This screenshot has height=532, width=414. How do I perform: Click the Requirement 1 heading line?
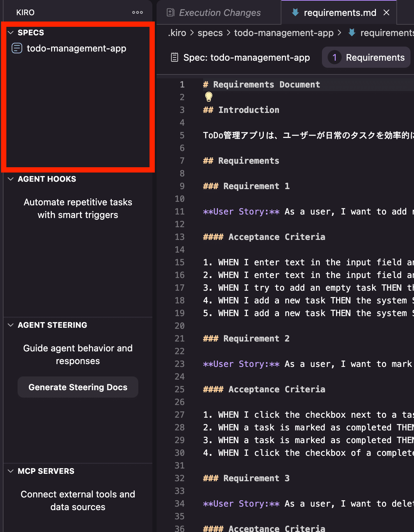tap(256, 186)
